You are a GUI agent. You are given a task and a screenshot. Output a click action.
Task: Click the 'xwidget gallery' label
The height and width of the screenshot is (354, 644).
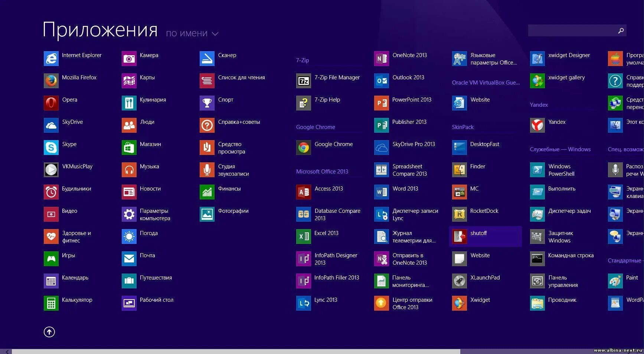(x=566, y=77)
